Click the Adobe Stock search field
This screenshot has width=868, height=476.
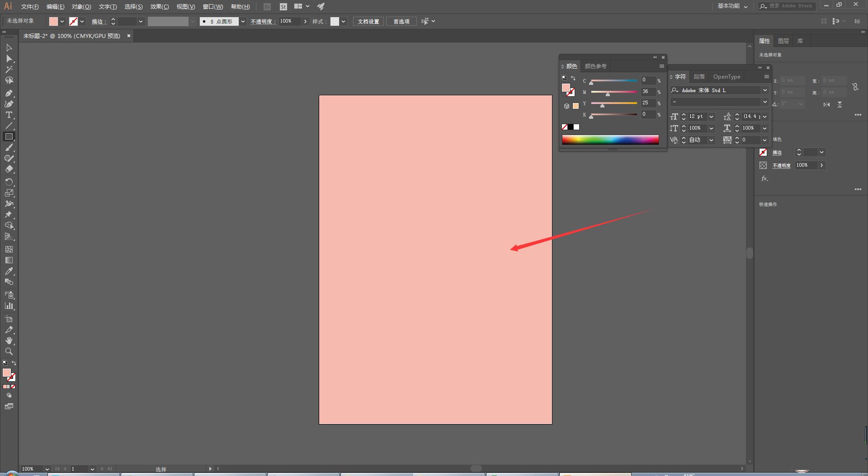point(791,6)
